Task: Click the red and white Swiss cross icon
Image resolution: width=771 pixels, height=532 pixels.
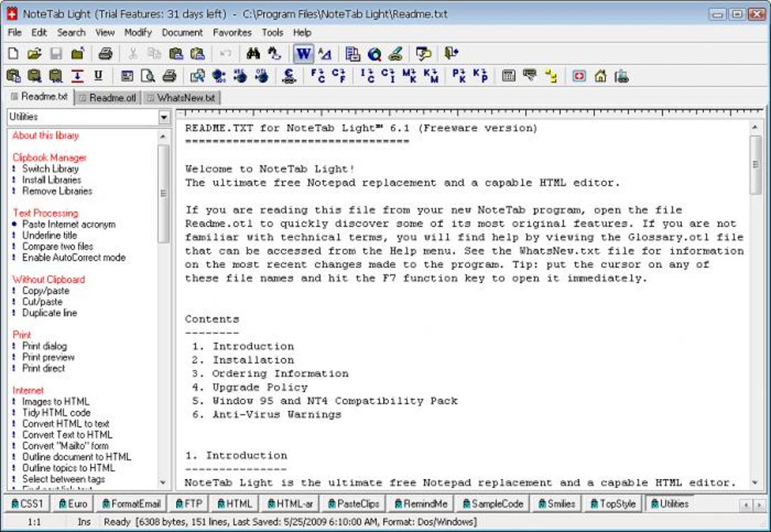Action: tap(579, 76)
